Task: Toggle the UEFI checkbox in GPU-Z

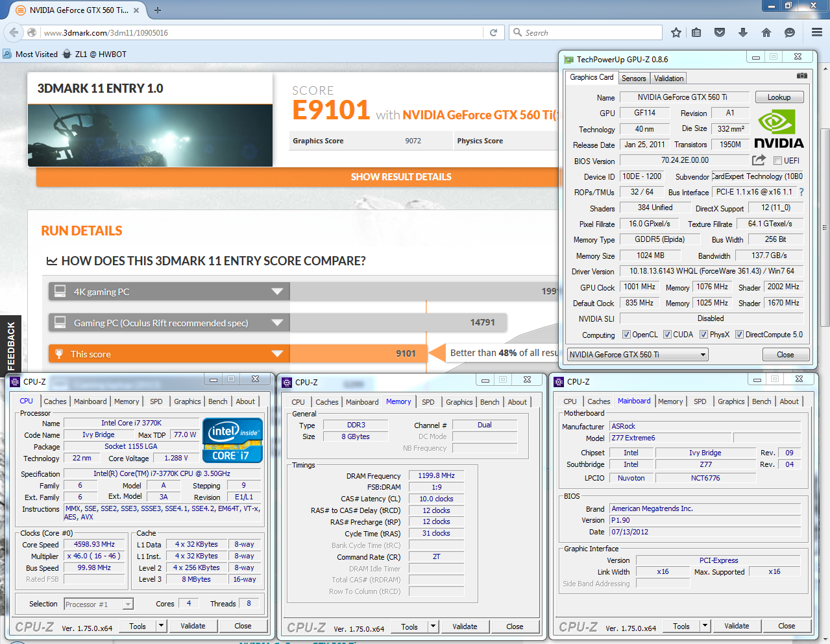Action: point(778,161)
